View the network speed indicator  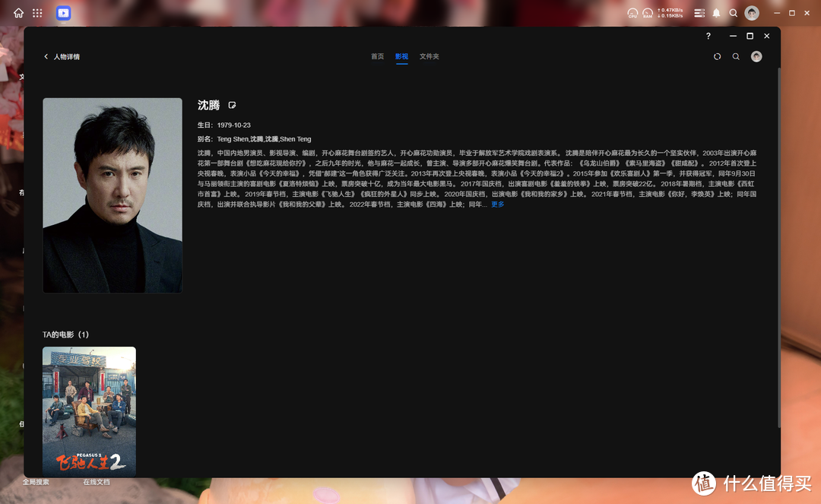(670, 13)
